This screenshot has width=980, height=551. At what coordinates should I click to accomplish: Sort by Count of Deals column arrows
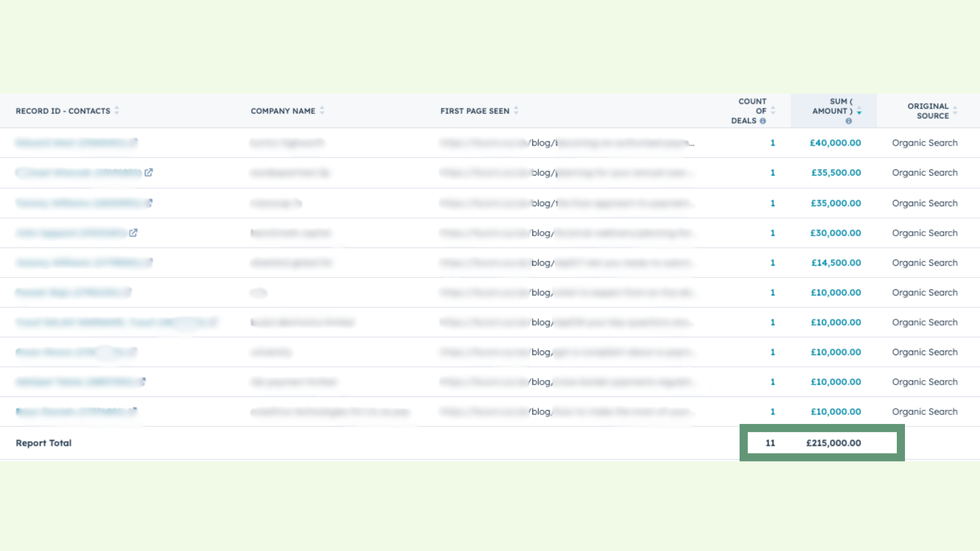[x=773, y=110]
